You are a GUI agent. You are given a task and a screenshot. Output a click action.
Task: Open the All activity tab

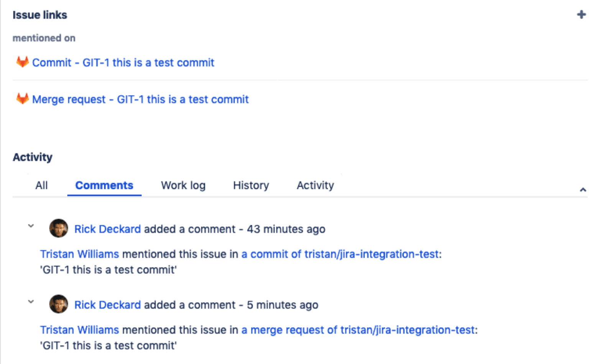(x=41, y=185)
